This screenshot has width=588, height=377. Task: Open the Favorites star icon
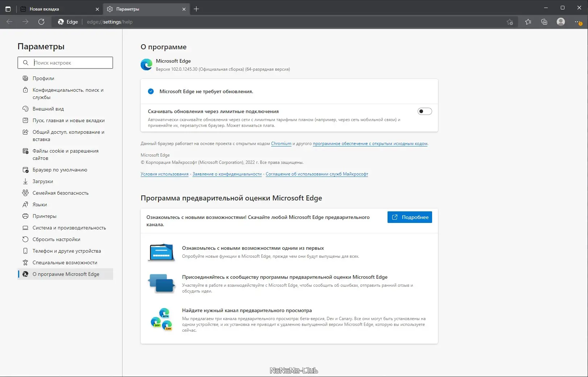coord(528,22)
